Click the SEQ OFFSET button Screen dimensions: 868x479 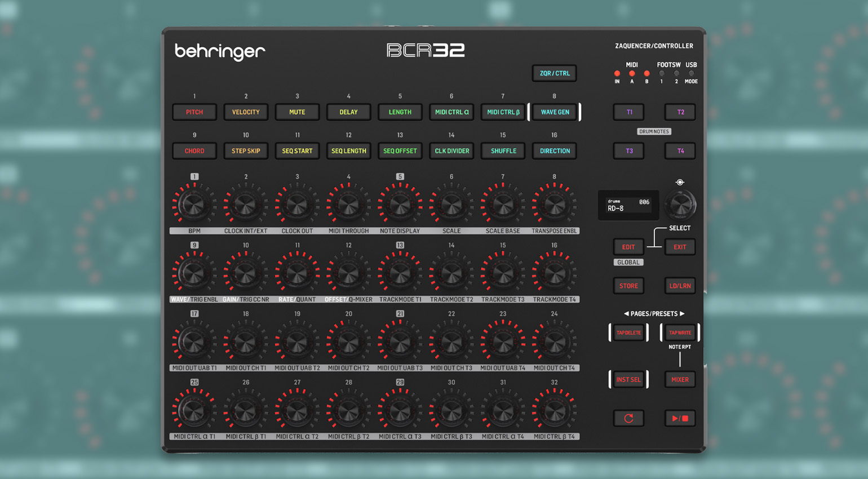400,151
